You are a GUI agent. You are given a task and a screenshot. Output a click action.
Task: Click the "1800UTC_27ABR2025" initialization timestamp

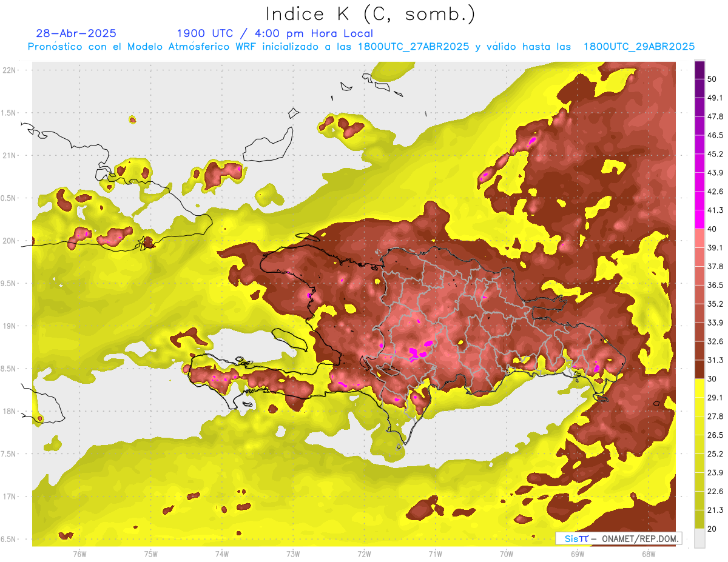pos(413,47)
